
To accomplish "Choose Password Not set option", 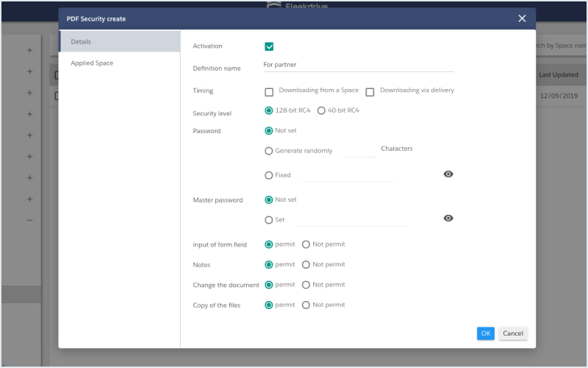I will click(x=268, y=131).
